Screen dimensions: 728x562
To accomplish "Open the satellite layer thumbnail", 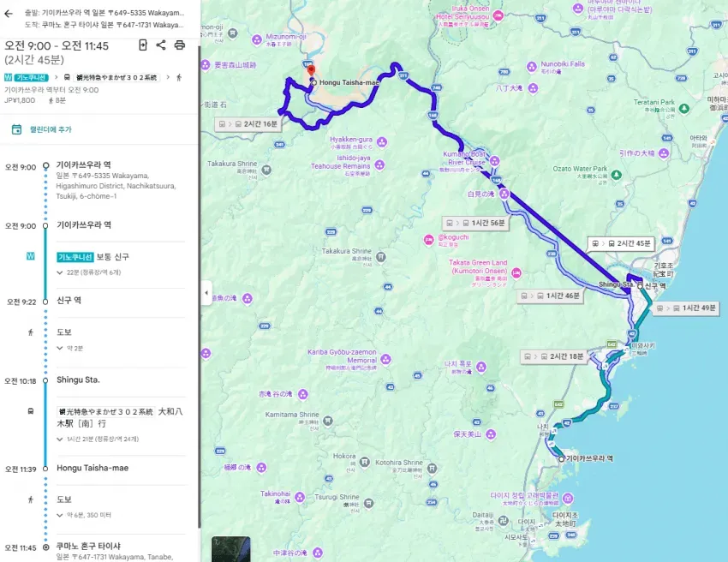I will coord(230,549).
